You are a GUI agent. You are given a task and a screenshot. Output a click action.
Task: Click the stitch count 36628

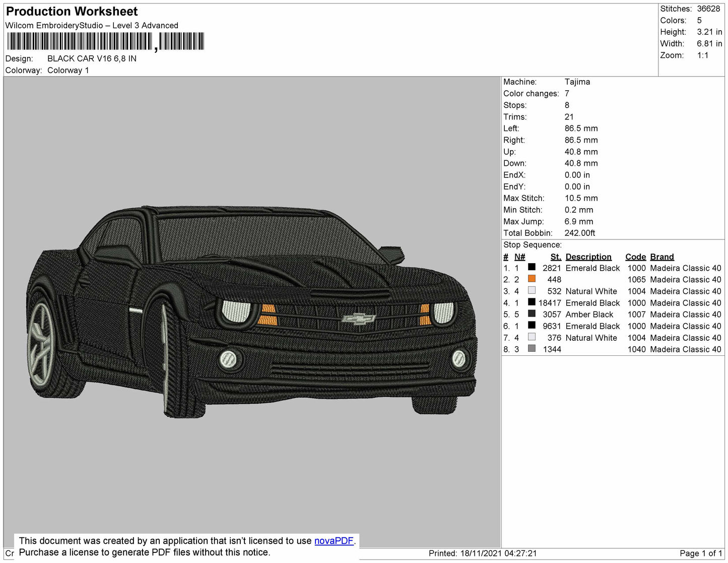(708, 9)
